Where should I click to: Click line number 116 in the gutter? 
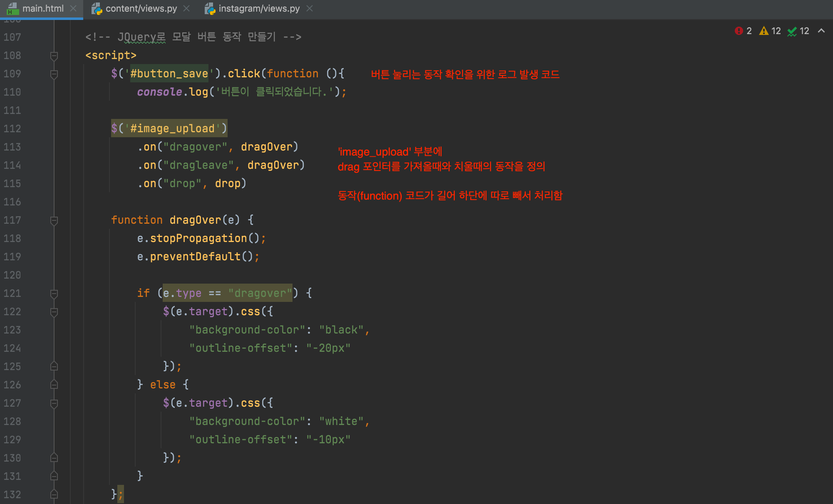(x=12, y=202)
